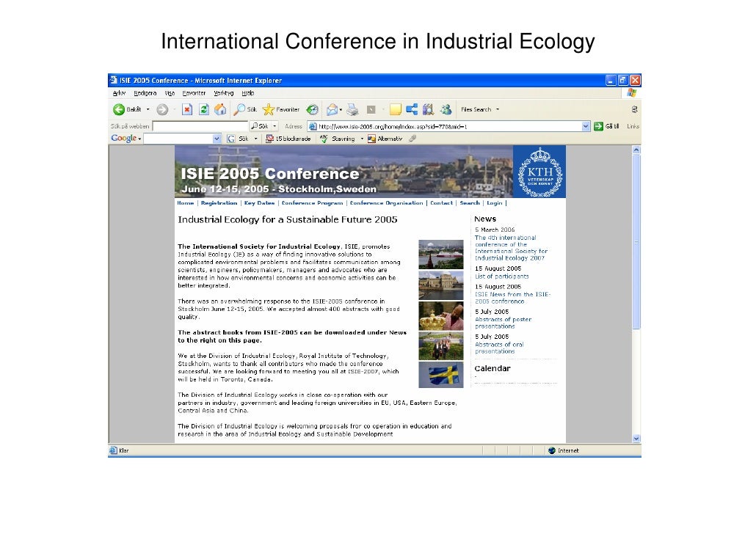
Task: Click the KTH logo emblem
Action: click(x=539, y=172)
